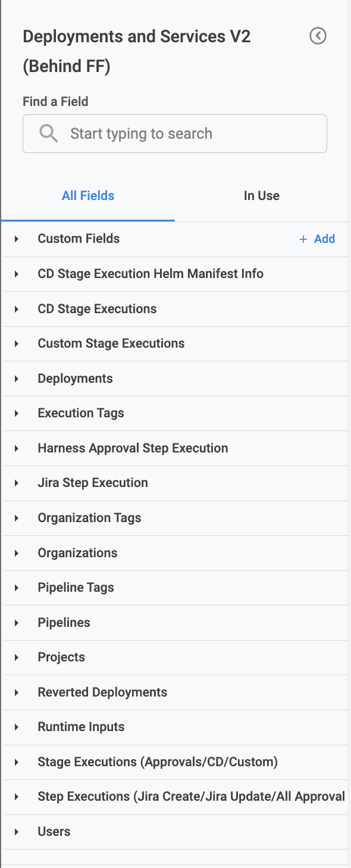Open the Custom Stage Executions group
This screenshot has width=351, height=868.
click(176, 344)
